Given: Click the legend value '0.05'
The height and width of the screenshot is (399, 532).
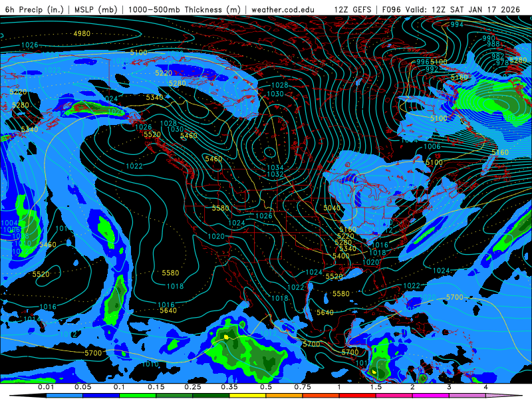Looking at the screenshot, I should point(82,387).
